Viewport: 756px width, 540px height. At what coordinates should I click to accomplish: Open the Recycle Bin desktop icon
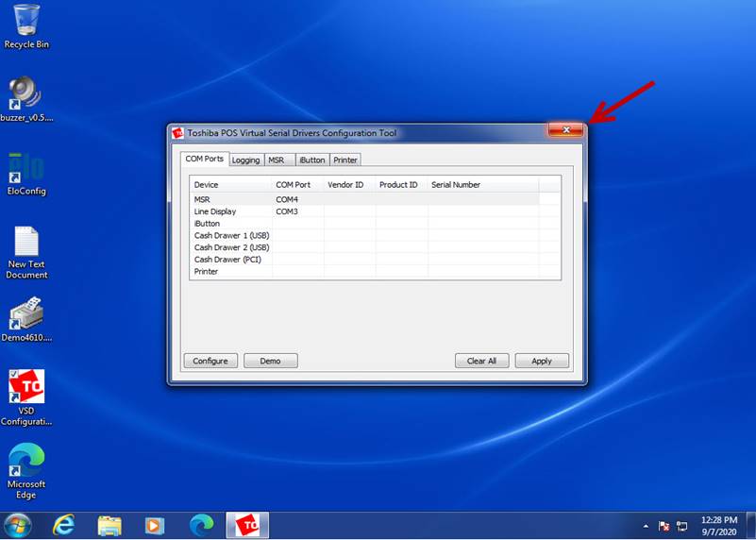26,21
